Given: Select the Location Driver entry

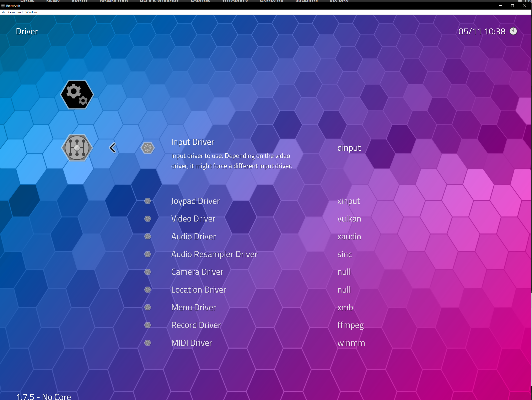Looking at the screenshot, I should pyautogui.click(x=199, y=290).
